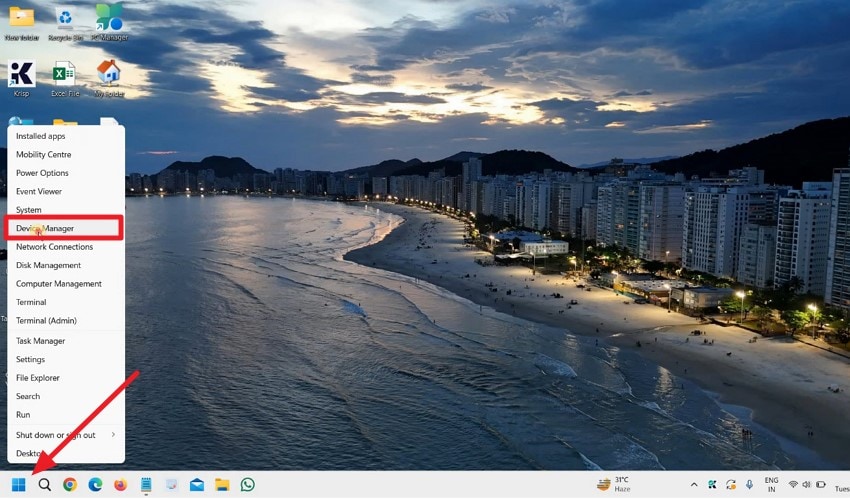Open the Wi-Fi network tray icon
Viewport: 850px width, 499px height.
(793, 484)
